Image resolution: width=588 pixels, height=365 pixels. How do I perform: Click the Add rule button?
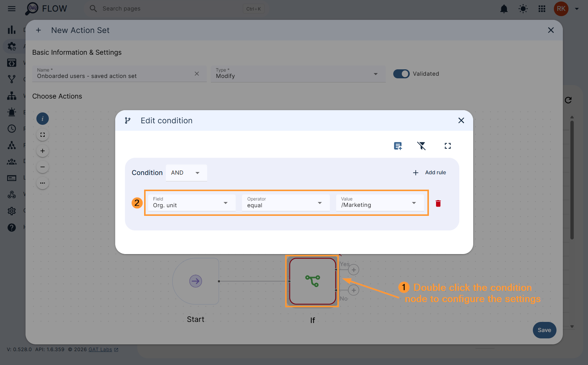[429, 173]
